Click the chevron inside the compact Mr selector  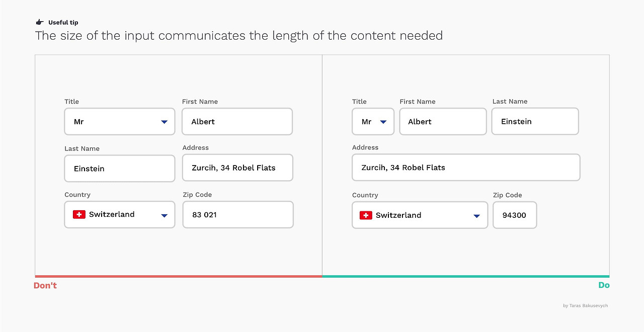click(x=382, y=121)
